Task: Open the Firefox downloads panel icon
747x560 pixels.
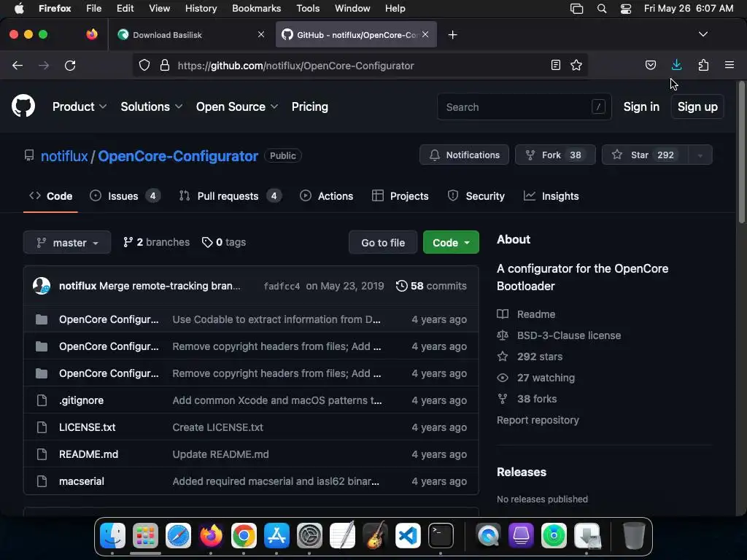Action: tap(676, 65)
